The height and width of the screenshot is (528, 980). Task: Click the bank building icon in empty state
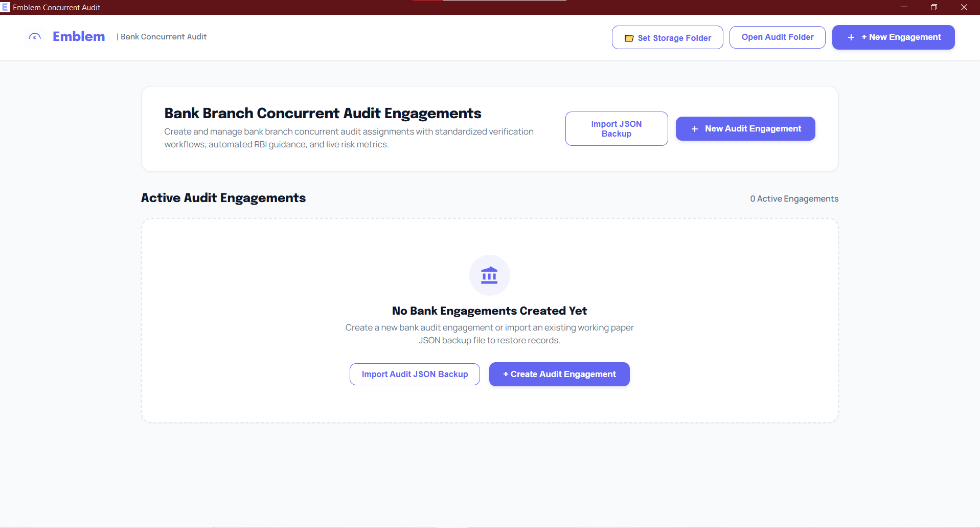pos(489,275)
